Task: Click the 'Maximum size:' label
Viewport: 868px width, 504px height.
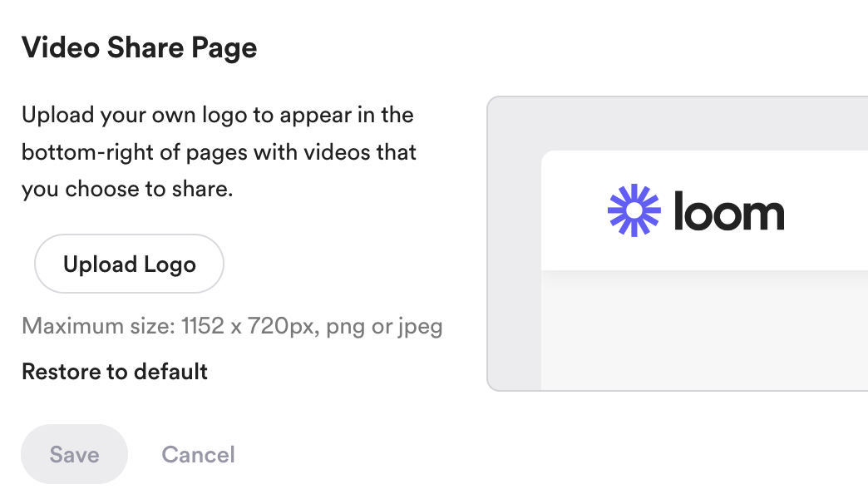Action: (x=99, y=326)
